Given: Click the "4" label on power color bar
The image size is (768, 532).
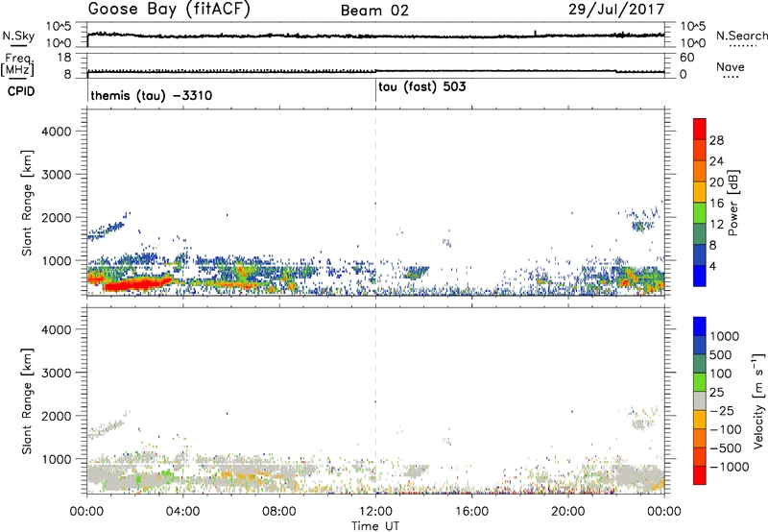Looking at the screenshot, I should point(712,266).
